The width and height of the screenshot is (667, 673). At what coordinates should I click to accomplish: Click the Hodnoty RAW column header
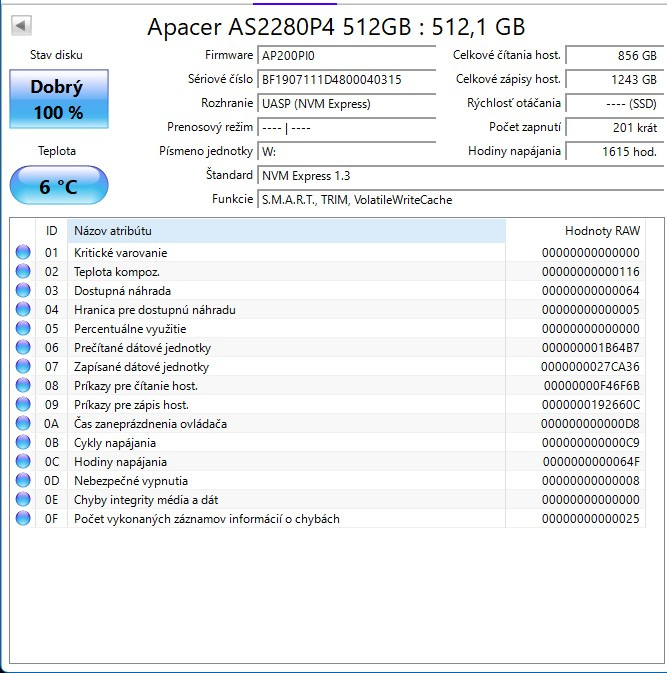coord(576,231)
